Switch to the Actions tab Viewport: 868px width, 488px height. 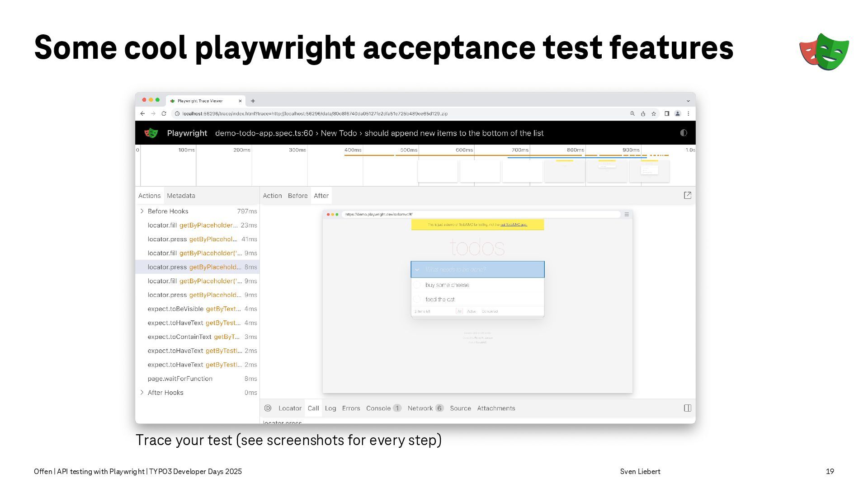pos(149,196)
